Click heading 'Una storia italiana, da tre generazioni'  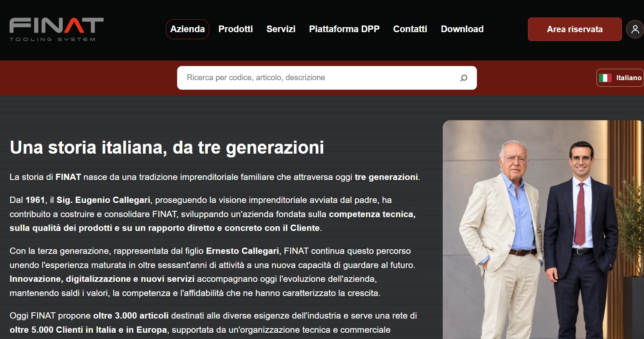click(x=167, y=147)
